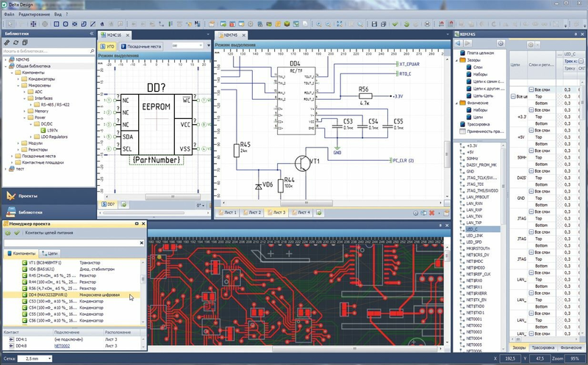Image resolution: width=588 pixels, height=365 pixels.
Task: Collapse the Библиотеки panel with double chevron
Action: click(91, 34)
